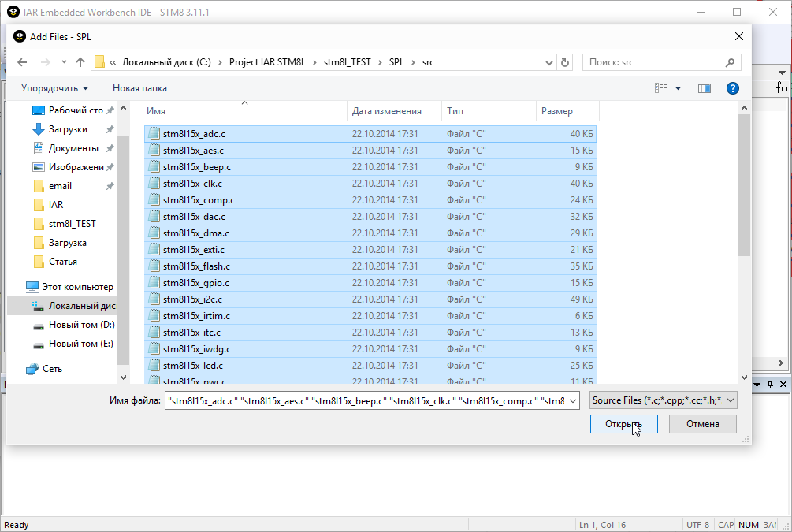Select file stm8l15x_dma.c
Screen dimensions: 792x532
(x=370, y=233)
